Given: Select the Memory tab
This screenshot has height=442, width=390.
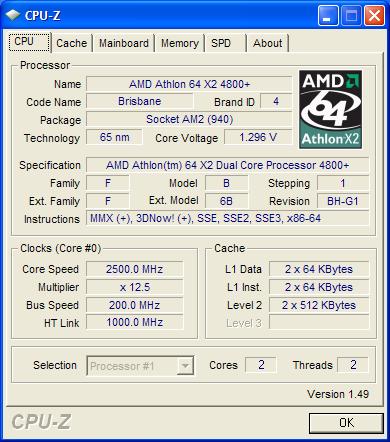Looking at the screenshot, I should click(x=180, y=43).
